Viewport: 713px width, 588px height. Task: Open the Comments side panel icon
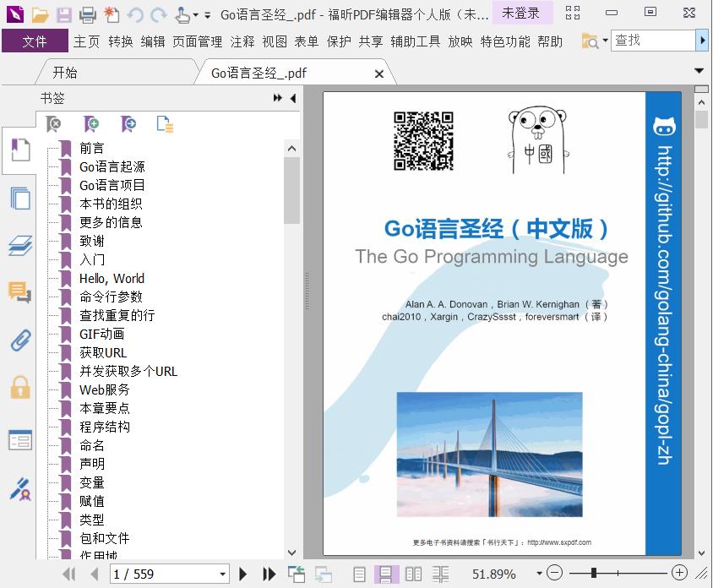click(x=20, y=292)
